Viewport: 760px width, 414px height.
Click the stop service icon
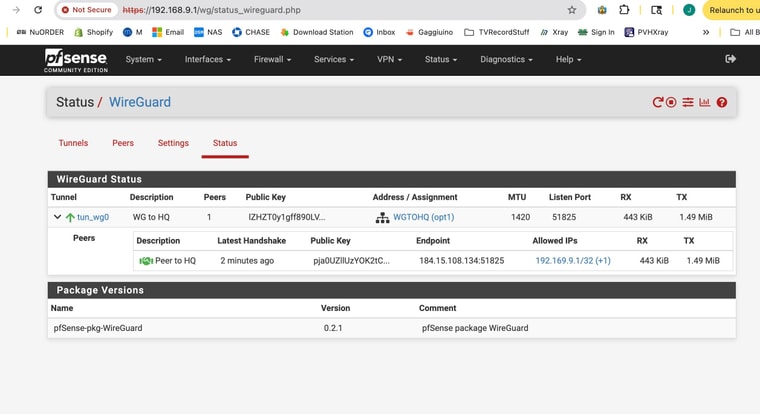pos(671,102)
